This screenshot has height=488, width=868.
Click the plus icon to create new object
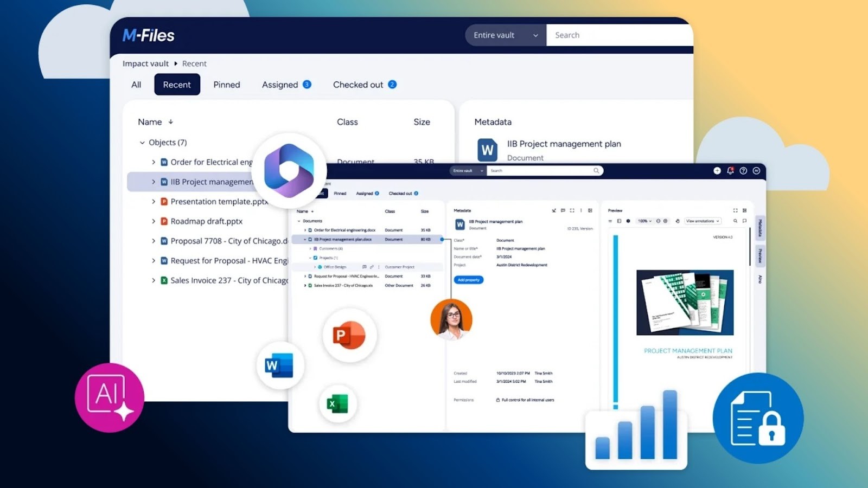pyautogui.click(x=717, y=171)
